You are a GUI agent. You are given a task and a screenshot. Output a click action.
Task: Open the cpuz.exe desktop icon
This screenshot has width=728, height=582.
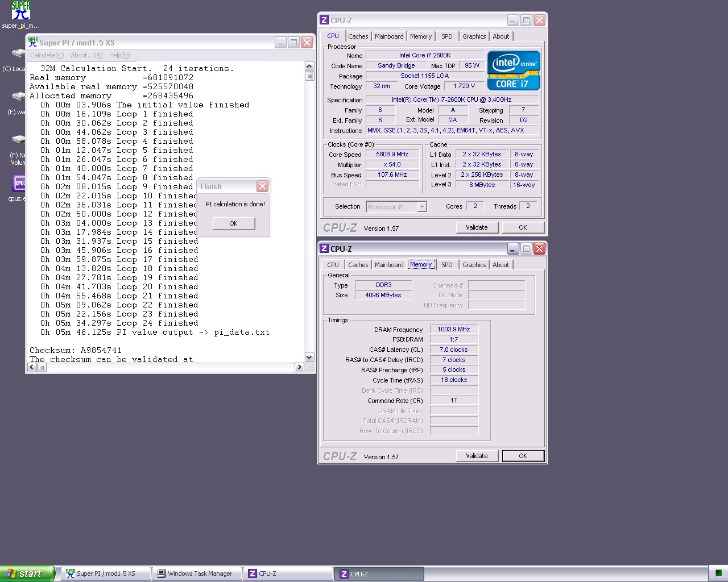pyautogui.click(x=19, y=184)
